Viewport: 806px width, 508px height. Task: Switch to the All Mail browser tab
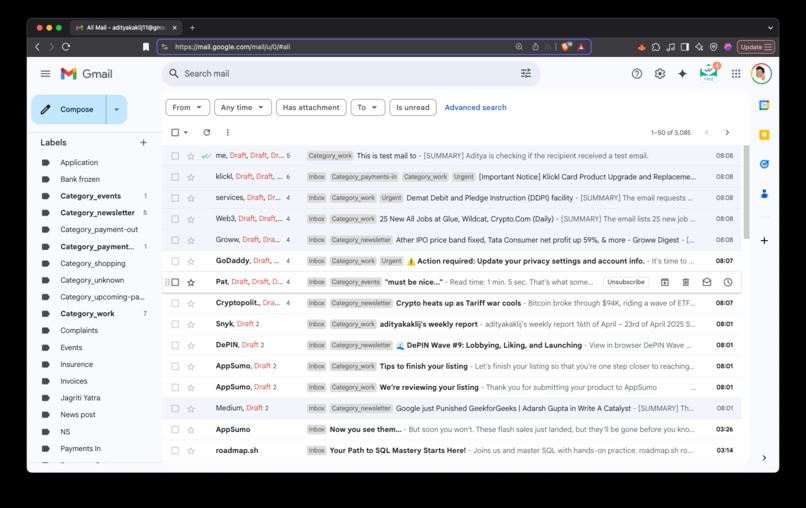(125, 28)
